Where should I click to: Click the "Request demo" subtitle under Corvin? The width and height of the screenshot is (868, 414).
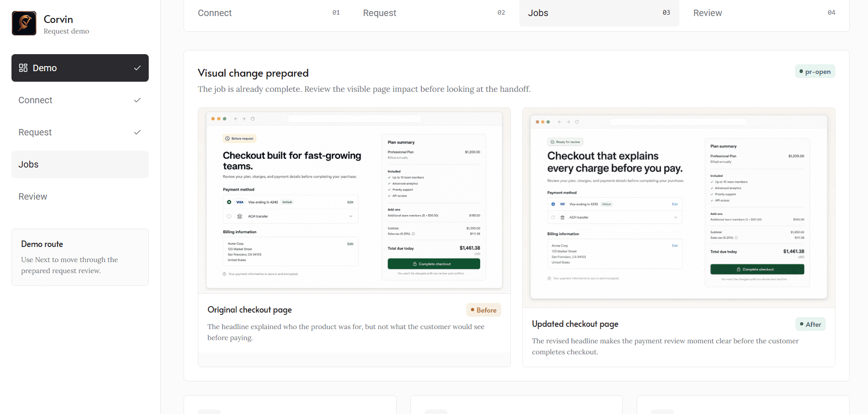(x=67, y=31)
